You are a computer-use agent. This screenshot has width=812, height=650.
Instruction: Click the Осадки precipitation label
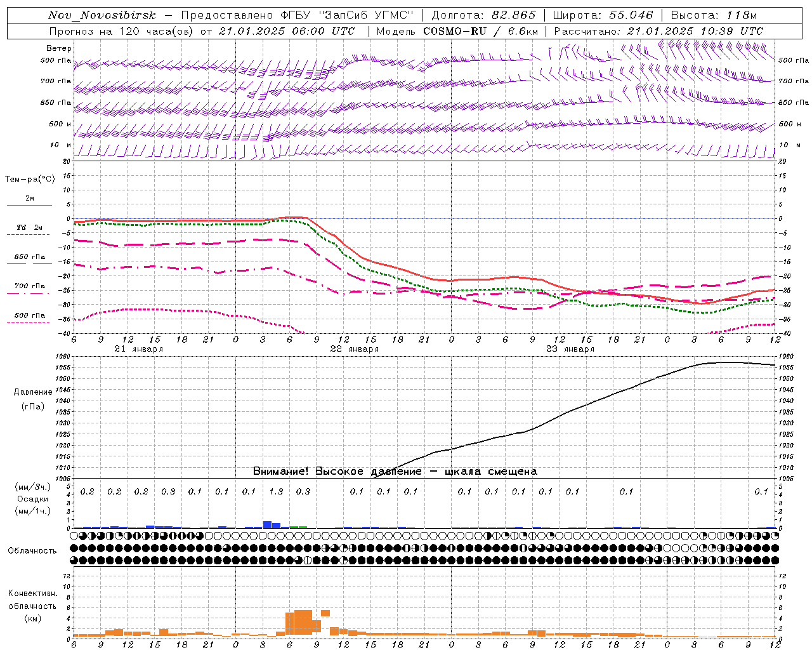33,499
